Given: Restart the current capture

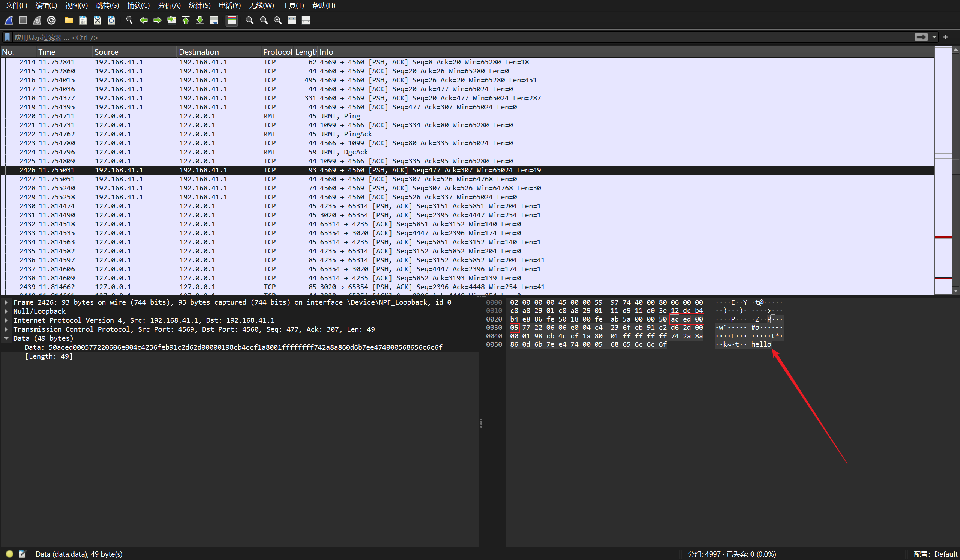Looking at the screenshot, I should pos(37,20).
